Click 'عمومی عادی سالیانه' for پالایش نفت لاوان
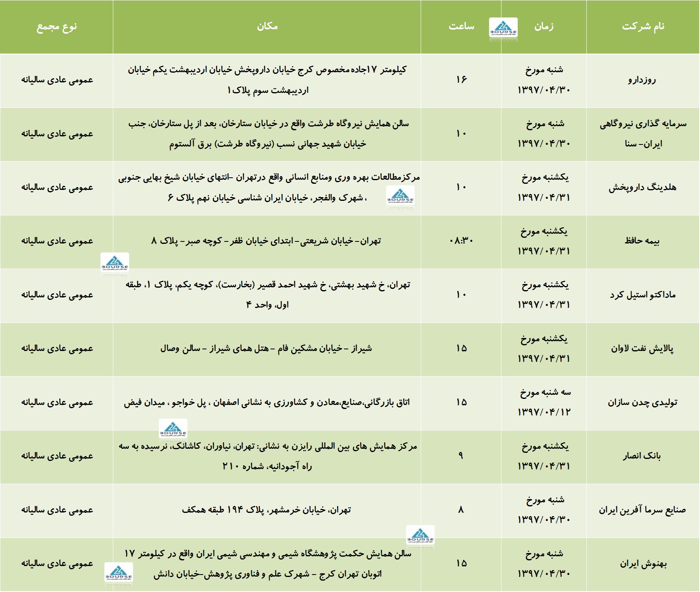Viewport: 700px width, 592px height. click(57, 349)
